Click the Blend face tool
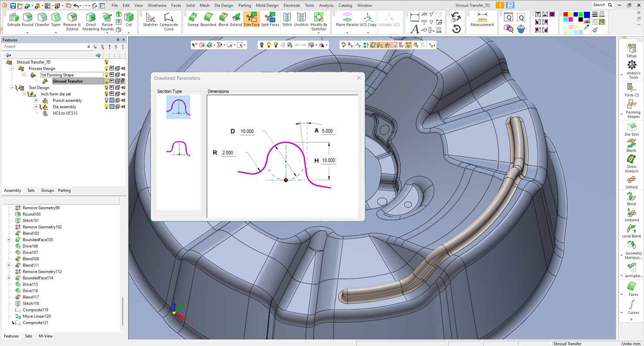The width and height of the screenshot is (644, 346). click(x=223, y=20)
